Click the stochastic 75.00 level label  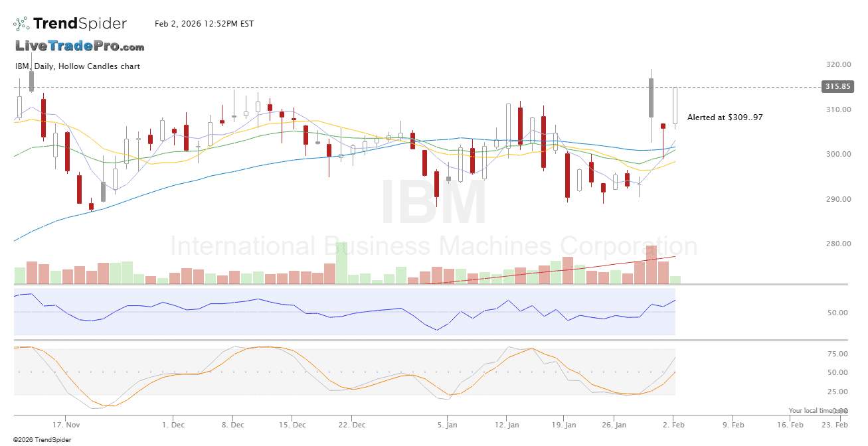point(838,354)
